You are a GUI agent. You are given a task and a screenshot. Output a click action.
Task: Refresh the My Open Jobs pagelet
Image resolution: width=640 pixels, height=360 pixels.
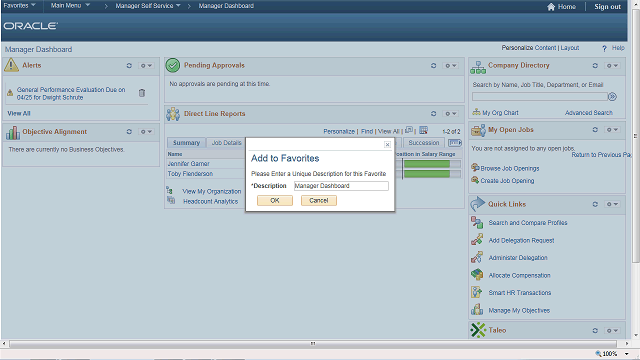coord(595,129)
